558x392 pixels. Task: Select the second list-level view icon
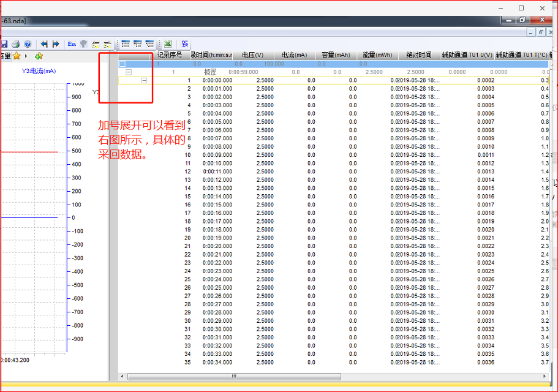point(138,43)
